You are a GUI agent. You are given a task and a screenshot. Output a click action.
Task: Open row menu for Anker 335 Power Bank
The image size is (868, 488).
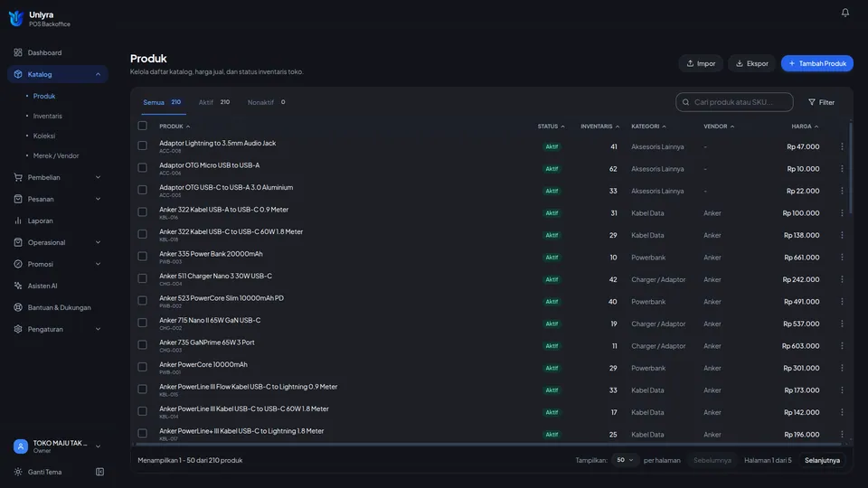click(842, 258)
